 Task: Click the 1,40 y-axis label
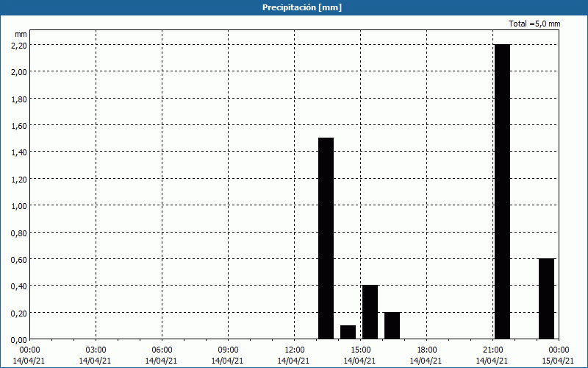19,152
